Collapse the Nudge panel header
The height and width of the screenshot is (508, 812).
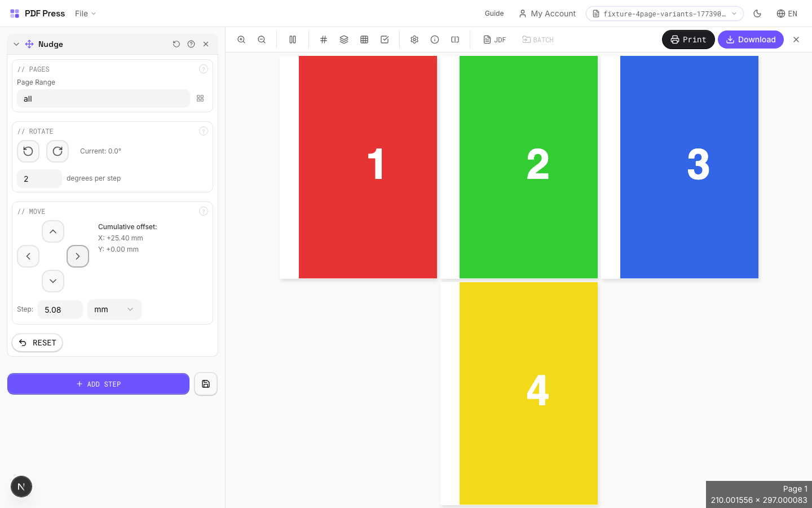(16, 43)
